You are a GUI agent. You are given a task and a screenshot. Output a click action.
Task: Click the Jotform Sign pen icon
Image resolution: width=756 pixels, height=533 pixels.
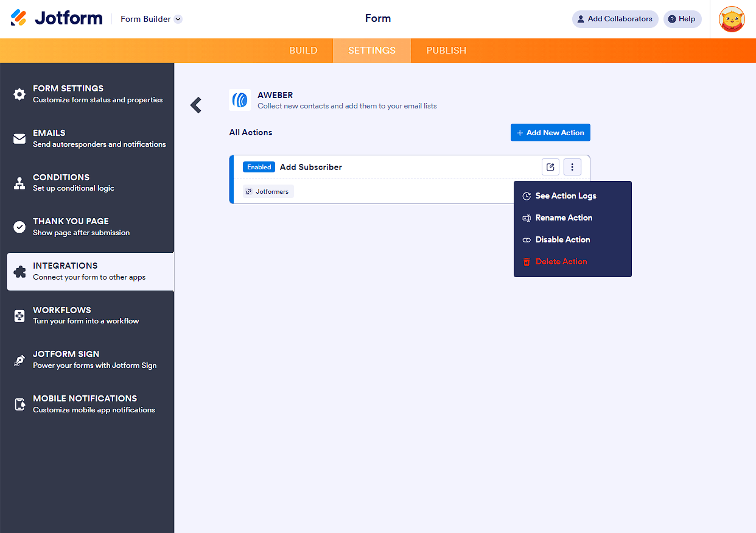coord(19,360)
